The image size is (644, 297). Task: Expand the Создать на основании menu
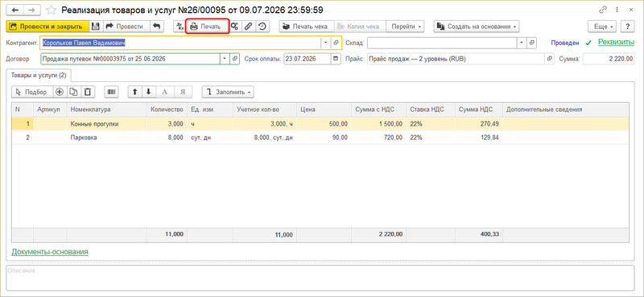477,27
